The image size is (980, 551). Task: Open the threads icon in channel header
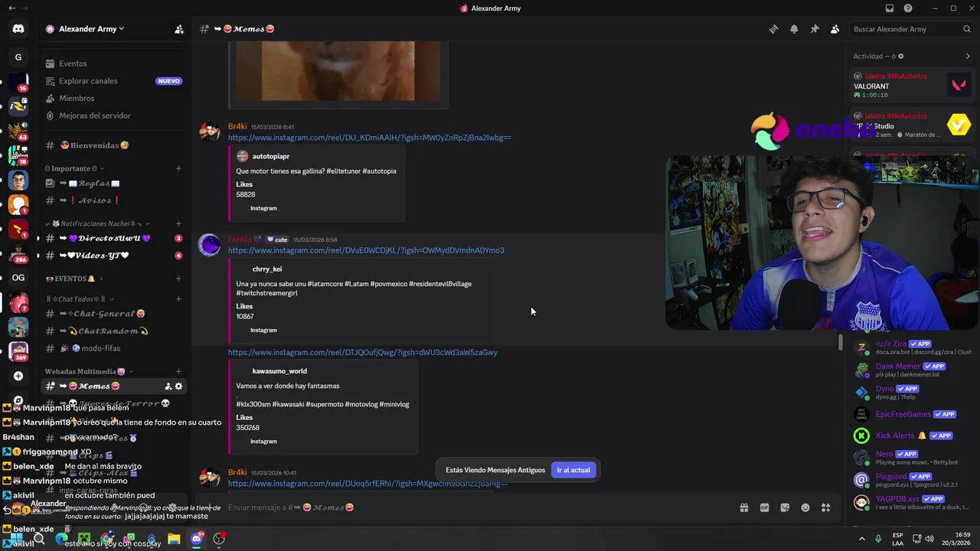click(x=773, y=29)
